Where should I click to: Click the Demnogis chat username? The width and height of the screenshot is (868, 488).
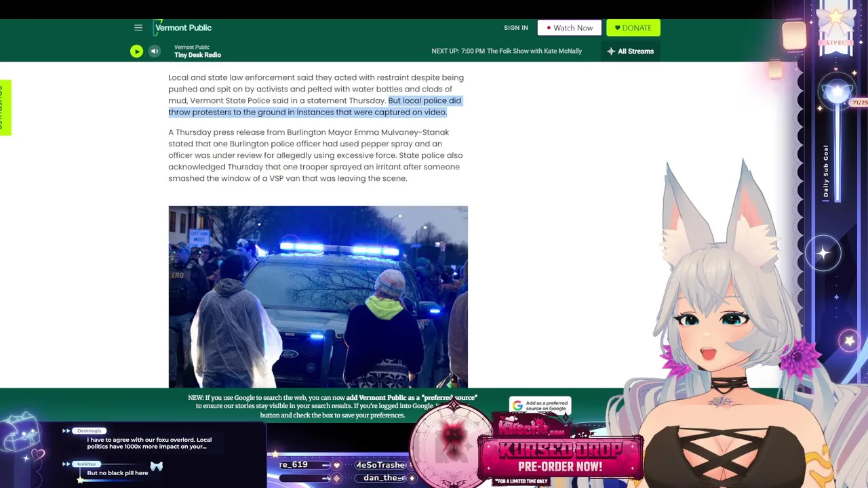click(x=89, y=430)
